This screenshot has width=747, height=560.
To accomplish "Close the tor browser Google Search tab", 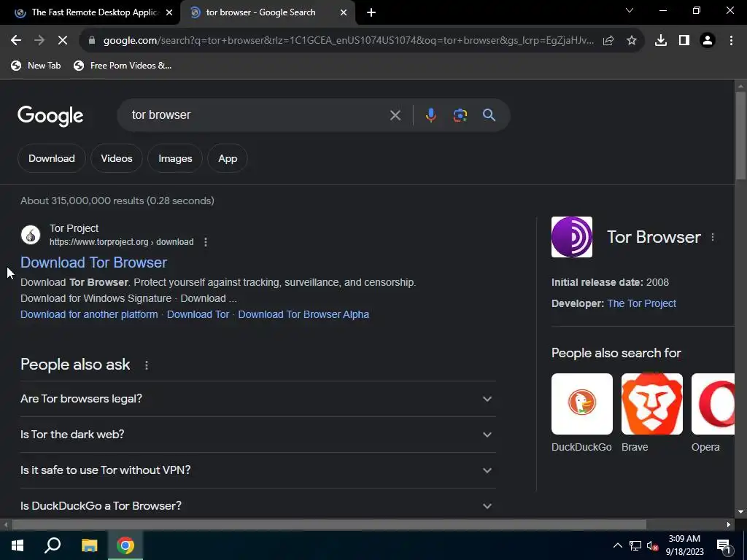I will click(x=344, y=12).
